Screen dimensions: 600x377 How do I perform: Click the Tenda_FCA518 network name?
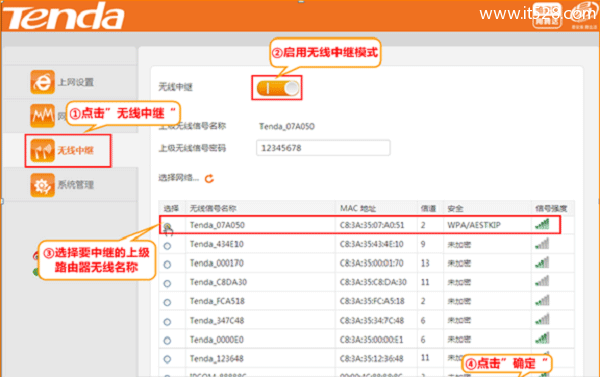(217, 301)
